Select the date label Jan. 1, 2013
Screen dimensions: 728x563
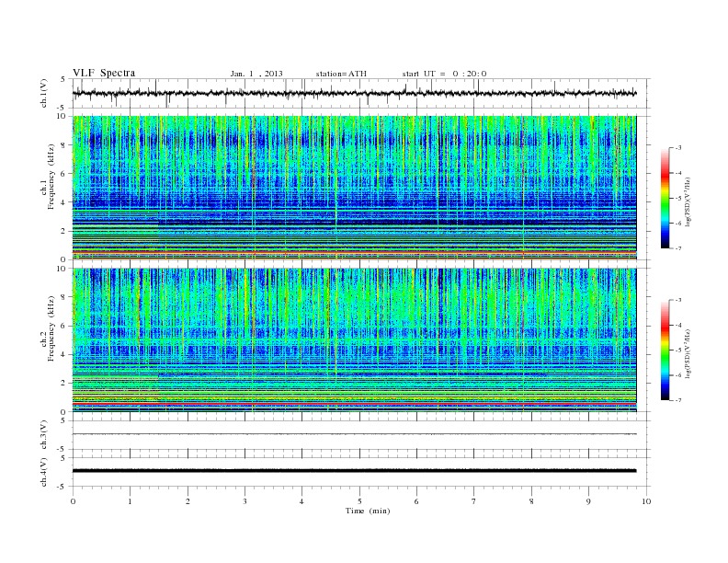(x=256, y=74)
